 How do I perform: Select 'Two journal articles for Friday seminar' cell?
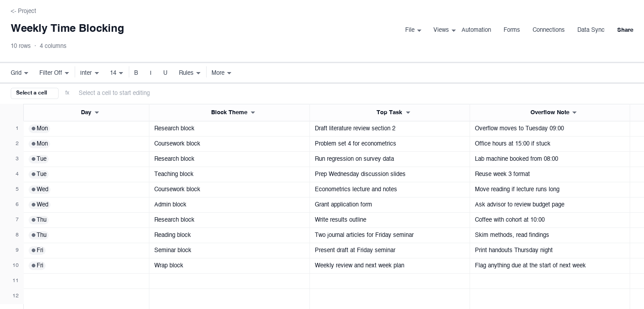(390, 235)
